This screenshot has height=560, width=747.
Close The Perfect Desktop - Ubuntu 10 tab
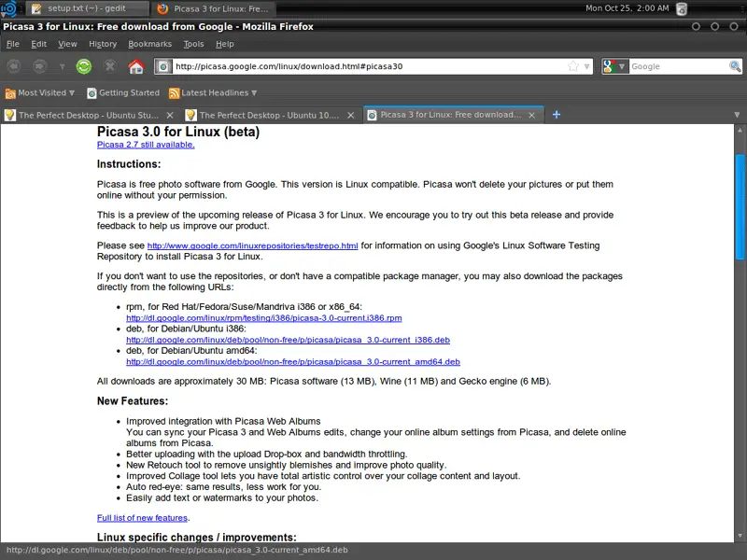pyautogui.click(x=351, y=115)
